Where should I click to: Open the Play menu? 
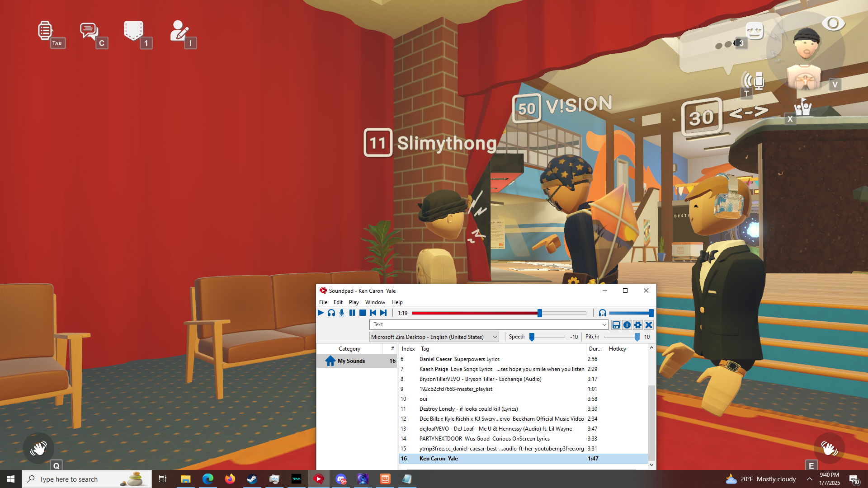click(354, 302)
